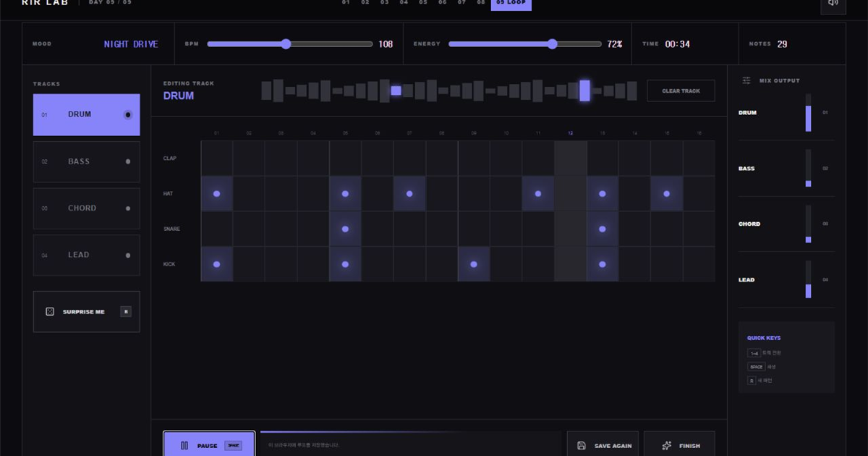Click the dice icon in Surprise Me
The image size is (868, 456).
tap(50, 311)
